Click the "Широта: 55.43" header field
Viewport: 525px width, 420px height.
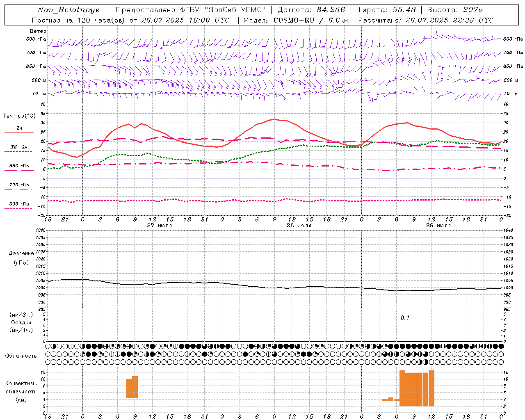click(x=386, y=10)
